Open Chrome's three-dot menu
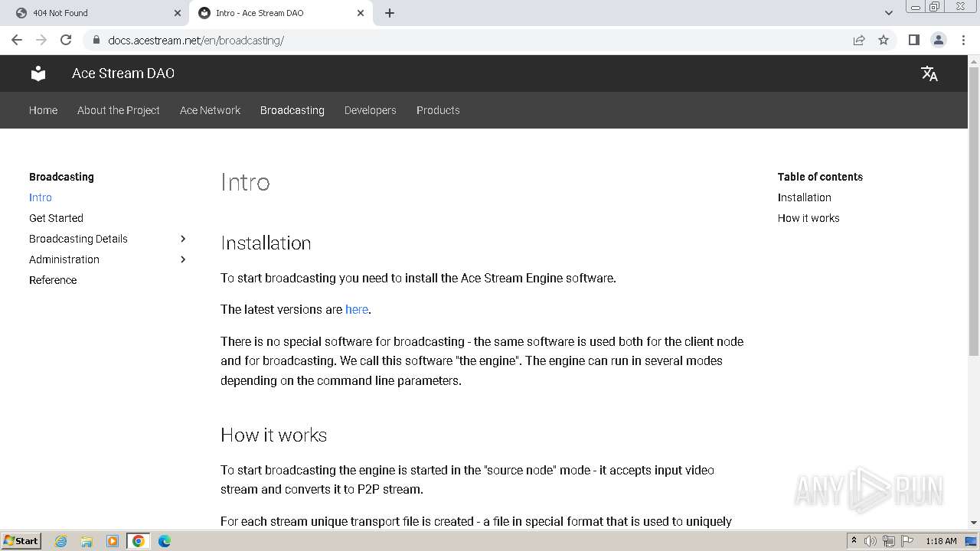 [964, 40]
